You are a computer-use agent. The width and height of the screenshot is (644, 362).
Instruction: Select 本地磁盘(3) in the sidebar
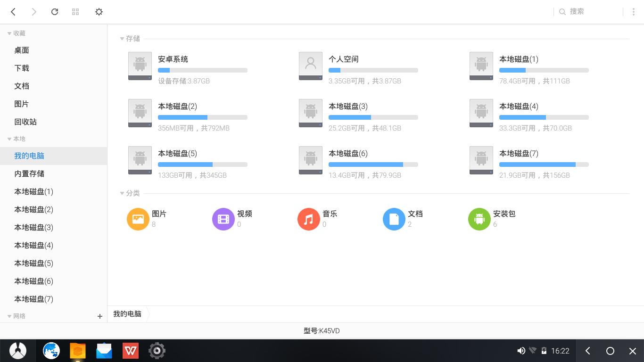pos(53,228)
